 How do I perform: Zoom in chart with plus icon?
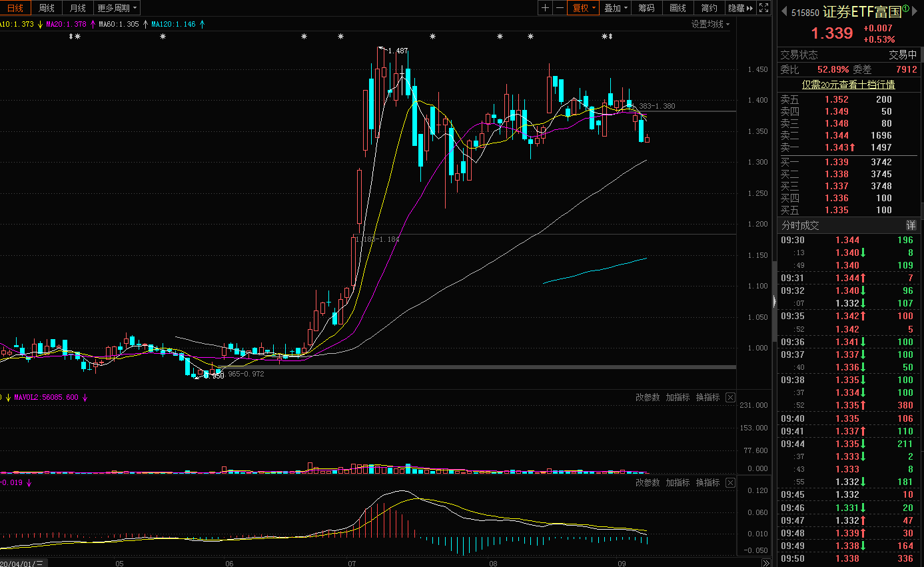coord(546,8)
